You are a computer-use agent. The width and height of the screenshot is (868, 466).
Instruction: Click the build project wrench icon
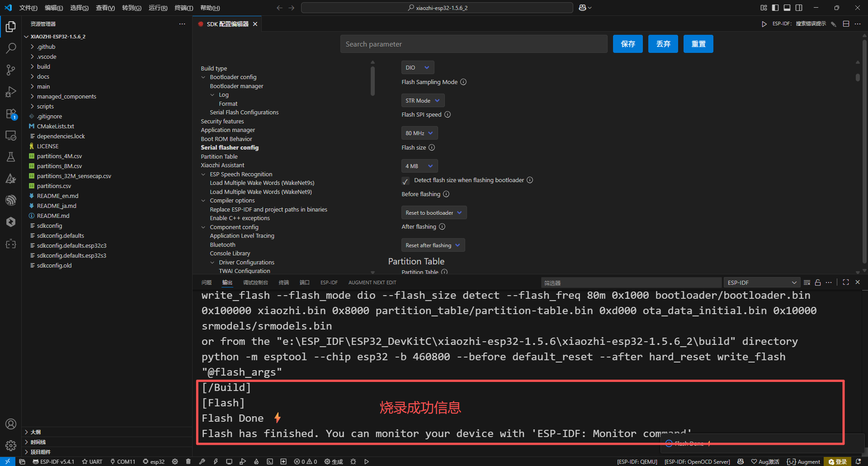pos(202,461)
